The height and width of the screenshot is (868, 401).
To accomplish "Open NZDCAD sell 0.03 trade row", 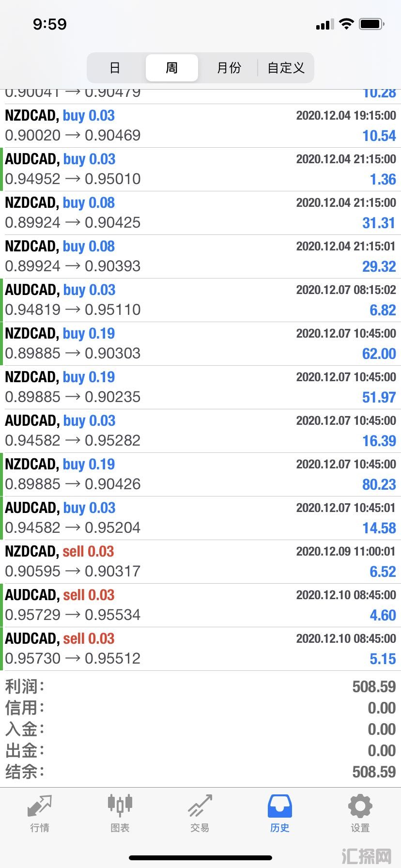I will click(x=200, y=562).
